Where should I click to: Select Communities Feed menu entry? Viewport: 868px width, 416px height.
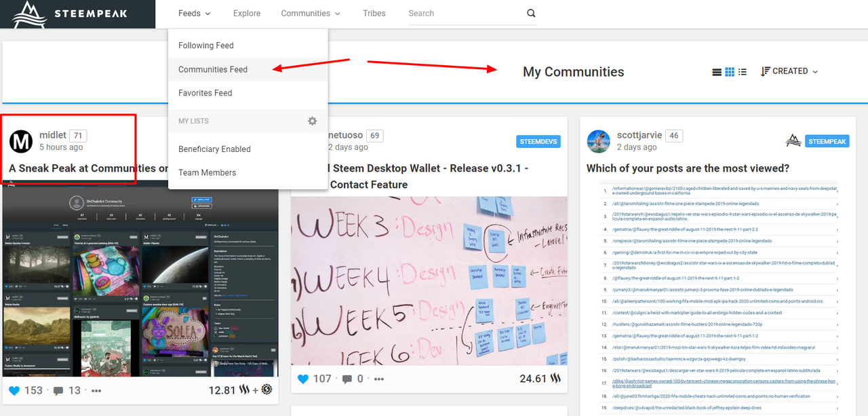248,69
